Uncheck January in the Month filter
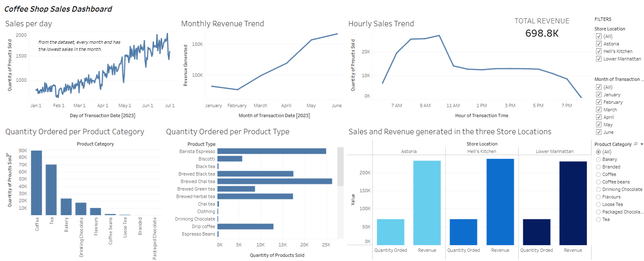Screen dimensions: 644x261 click(x=599, y=94)
